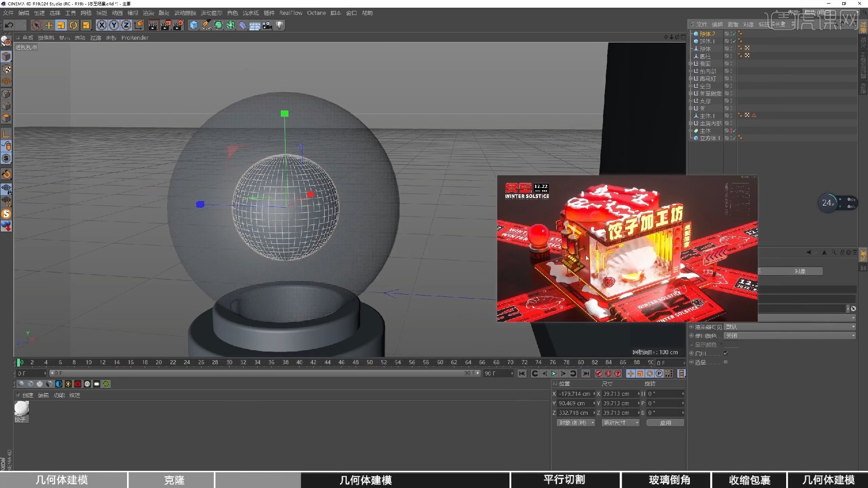Expand the 冬至限定 group
The width and height of the screenshot is (868, 488).
[x=690, y=94]
